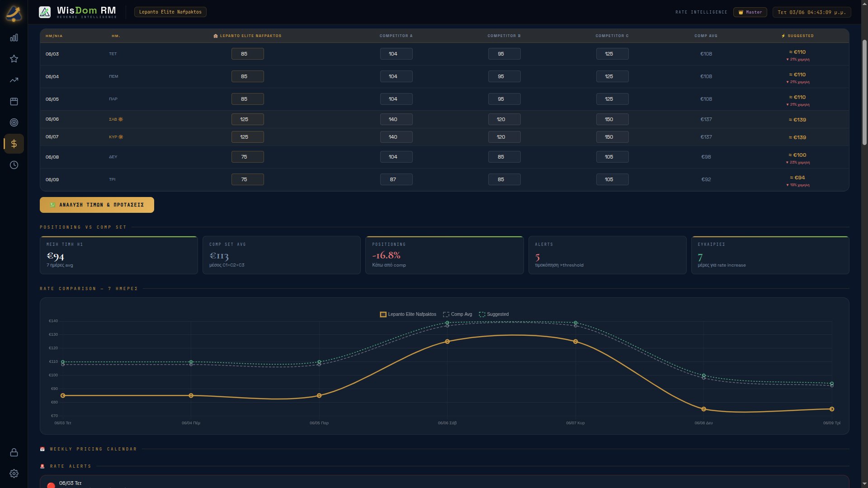This screenshot has height=488, width=868.
Task: Click the top-left sidebar app logo
Action: [14, 13]
